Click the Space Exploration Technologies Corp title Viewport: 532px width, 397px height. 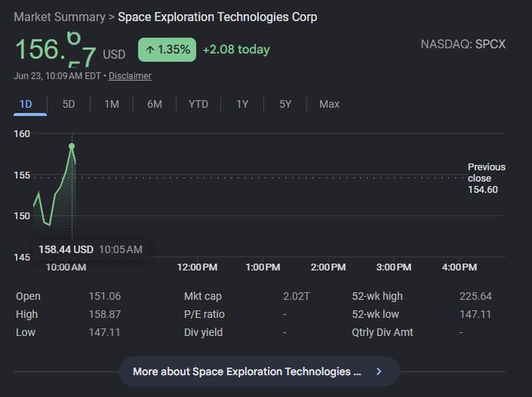tap(217, 17)
